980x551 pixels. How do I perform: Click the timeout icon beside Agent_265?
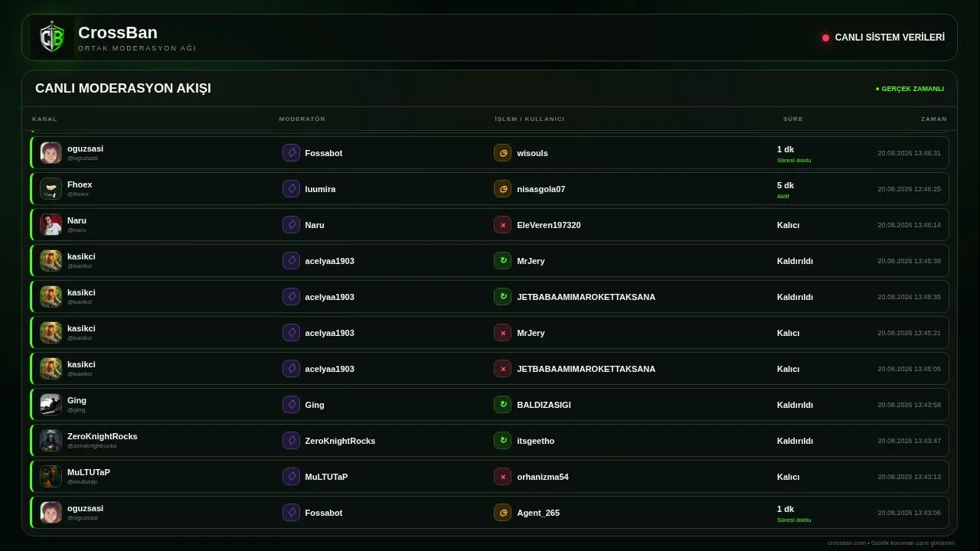[502, 513]
